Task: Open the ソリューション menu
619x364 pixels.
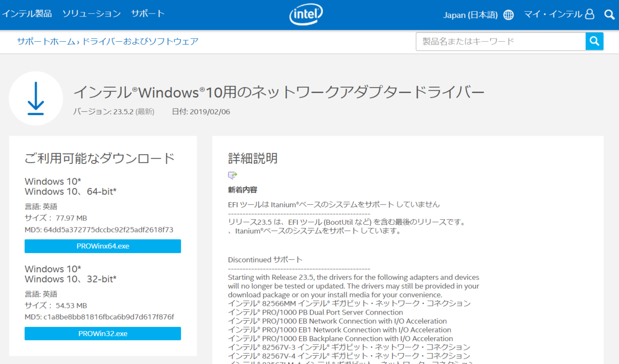Action: tap(91, 14)
